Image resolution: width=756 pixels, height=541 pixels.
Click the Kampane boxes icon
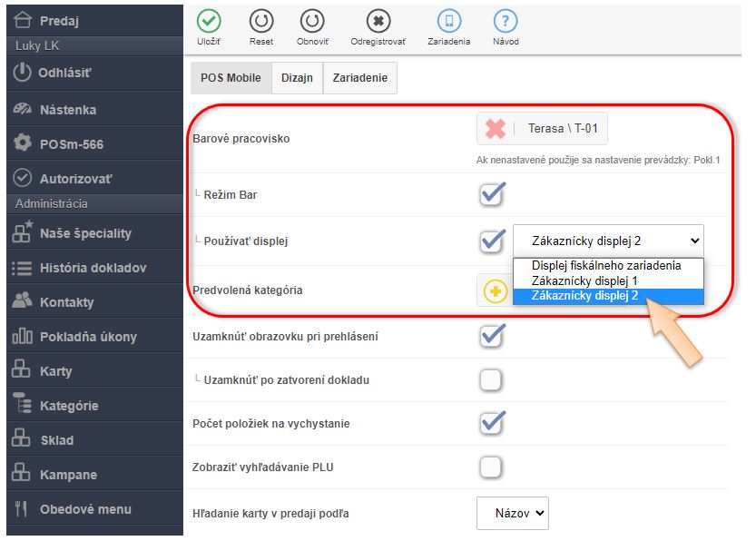pyautogui.click(x=21, y=472)
